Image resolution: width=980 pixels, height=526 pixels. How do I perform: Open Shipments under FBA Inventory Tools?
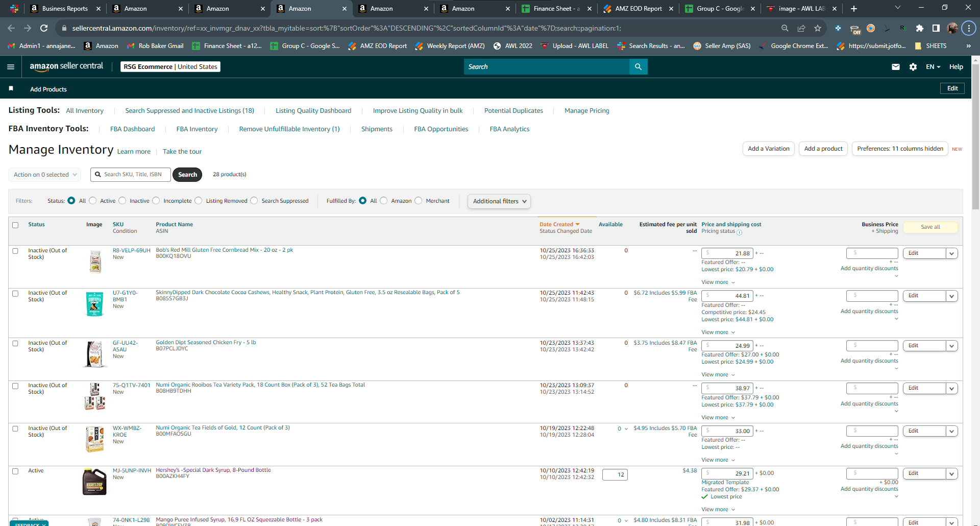click(377, 129)
